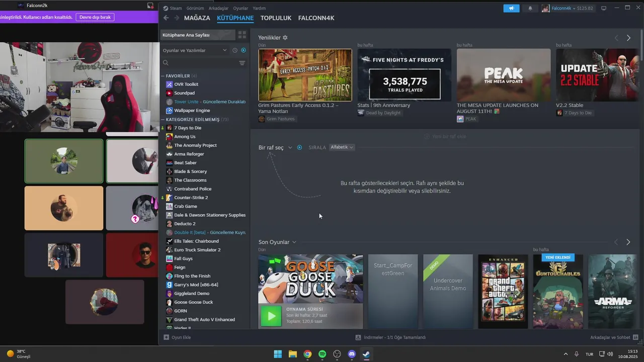Viewport: 644px width, 362px height.
Task: Click the Steam announcements megaphone icon
Action: 511,8
